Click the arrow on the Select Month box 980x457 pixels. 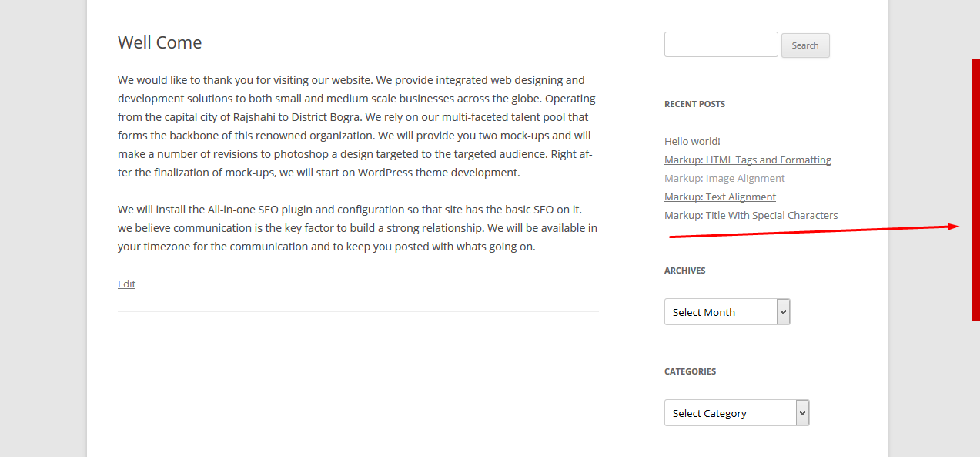(x=784, y=312)
